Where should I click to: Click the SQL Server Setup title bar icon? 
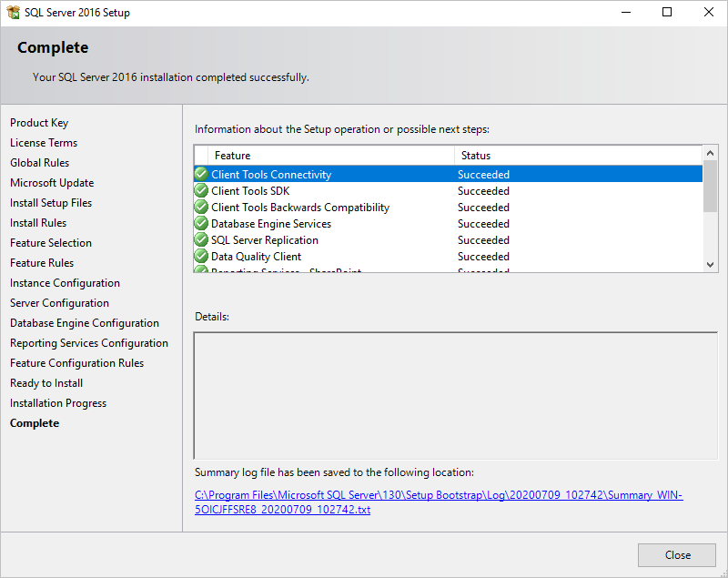pyautogui.click(x=14, y=12)
